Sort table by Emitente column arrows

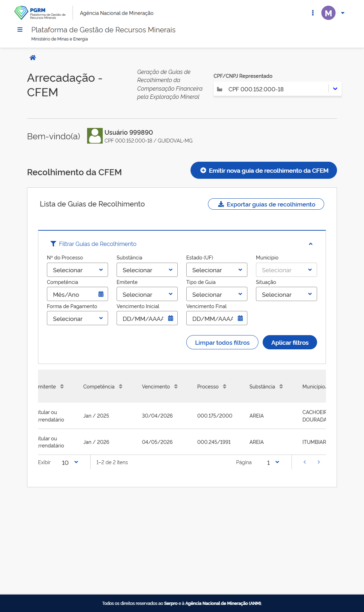pyautogui.click(x=62, y=386)
